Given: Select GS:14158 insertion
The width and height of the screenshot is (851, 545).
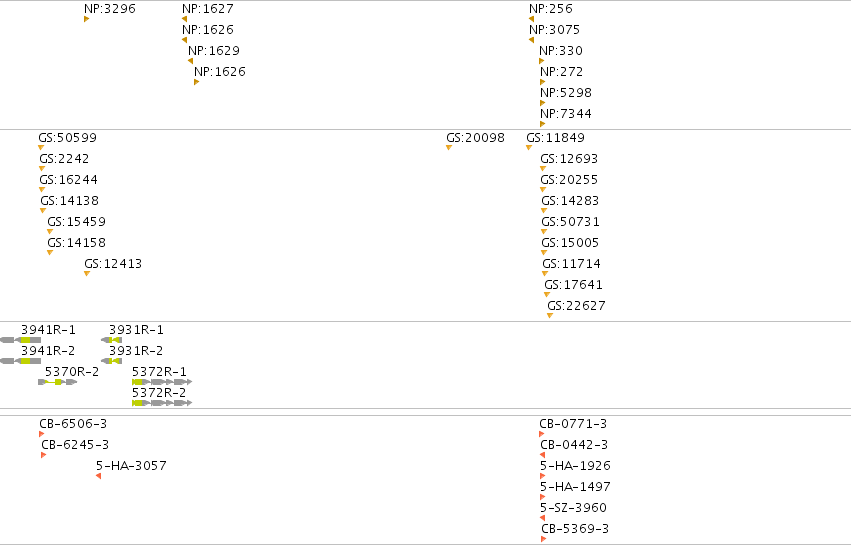Looking at the screenshot, I should point(77,243).
